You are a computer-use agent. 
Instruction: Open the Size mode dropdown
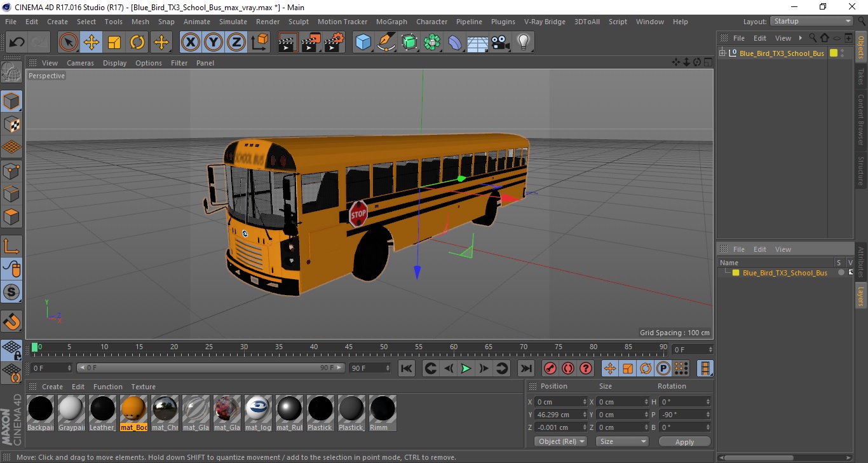[622, 441]
